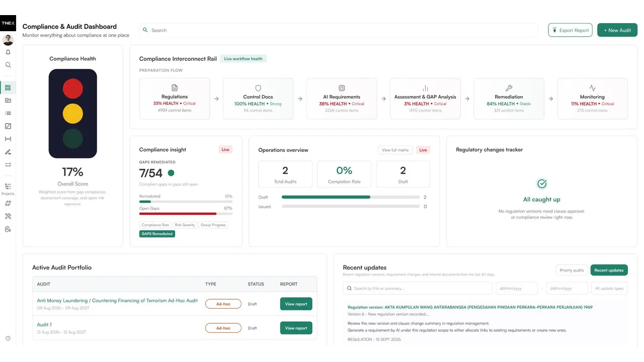Open the notifications bell in sidebar
The image size is (644, 362).
(x=8, y=52)
